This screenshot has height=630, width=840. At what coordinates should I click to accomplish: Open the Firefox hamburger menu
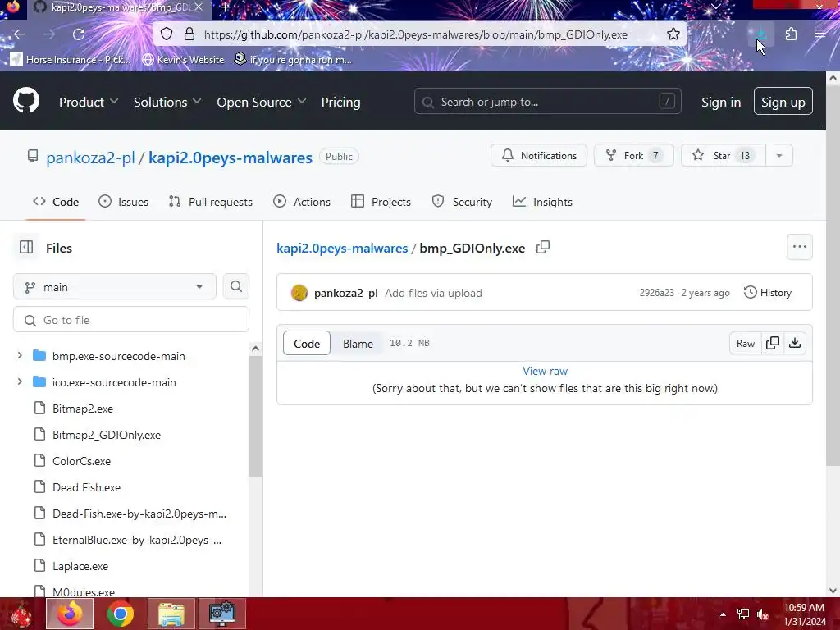[x=819, y=34]
